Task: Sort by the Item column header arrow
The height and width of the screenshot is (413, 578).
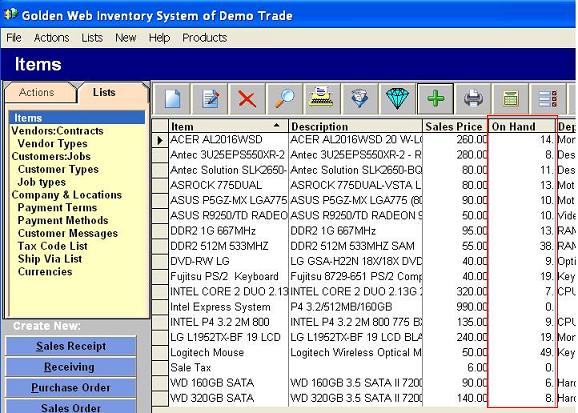Action: pyautogui.click(x=276, y=125)
